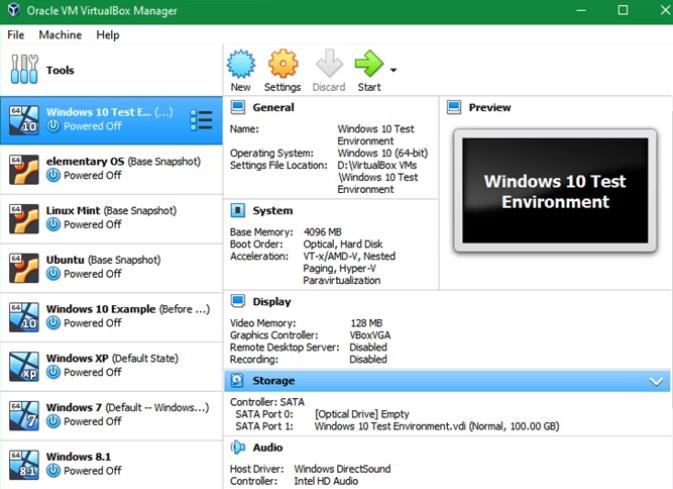
Task: Click the Ubuntu machine icon
Action: [x=24, y=268]
